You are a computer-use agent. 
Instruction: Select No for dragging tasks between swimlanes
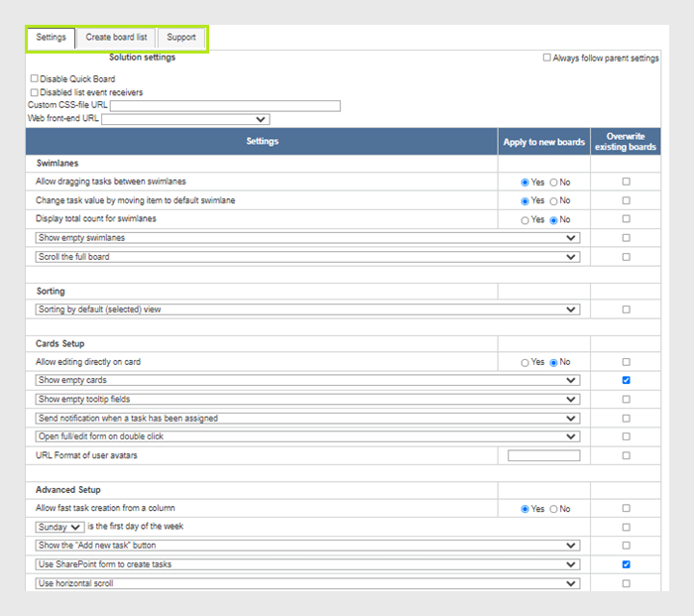[x=553, y=183]
